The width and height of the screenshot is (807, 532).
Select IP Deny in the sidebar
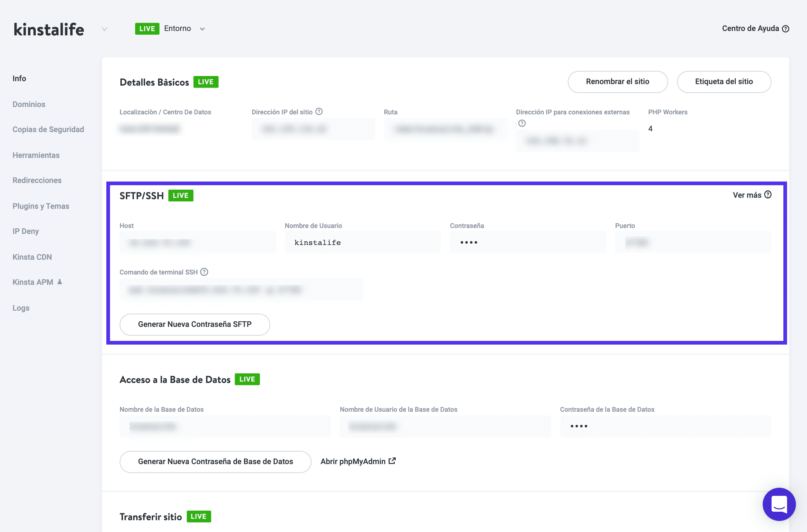(25, 231)
